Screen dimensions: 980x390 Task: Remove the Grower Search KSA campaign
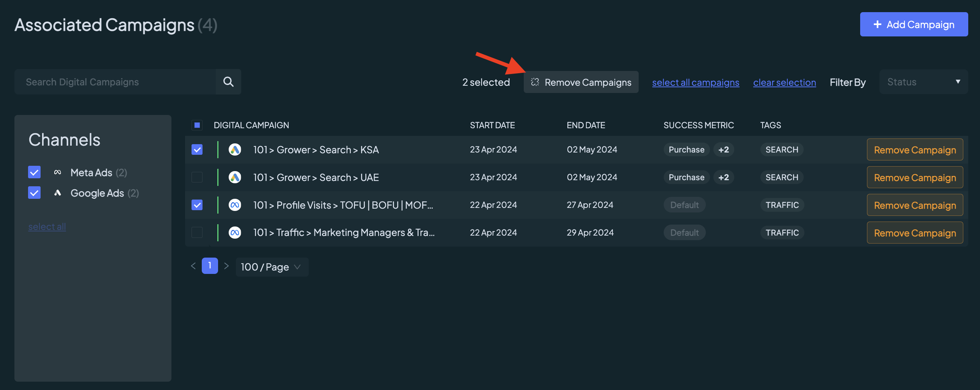(914, 150)
